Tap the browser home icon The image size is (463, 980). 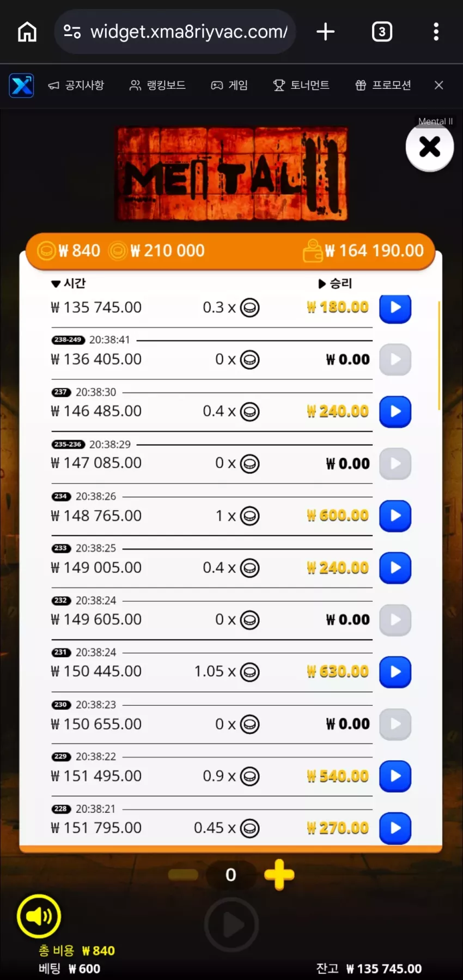(27, 32)
